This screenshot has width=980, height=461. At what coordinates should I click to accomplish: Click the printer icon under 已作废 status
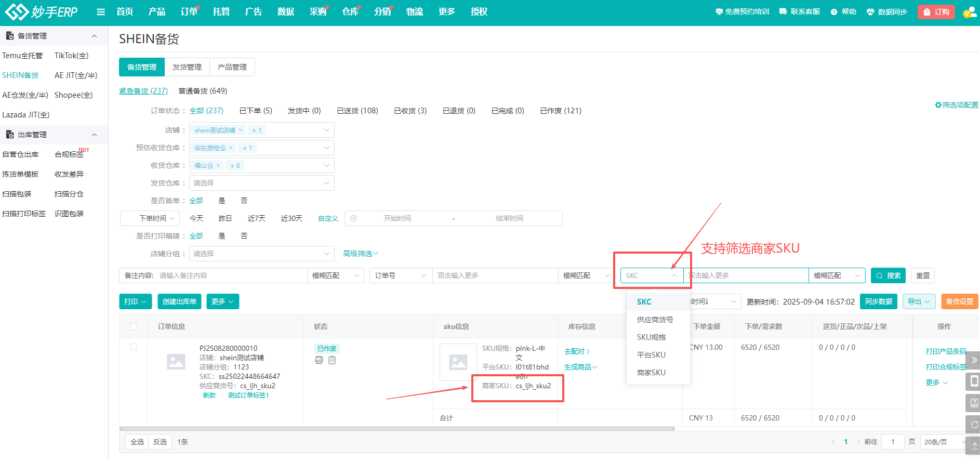point(319,360)
